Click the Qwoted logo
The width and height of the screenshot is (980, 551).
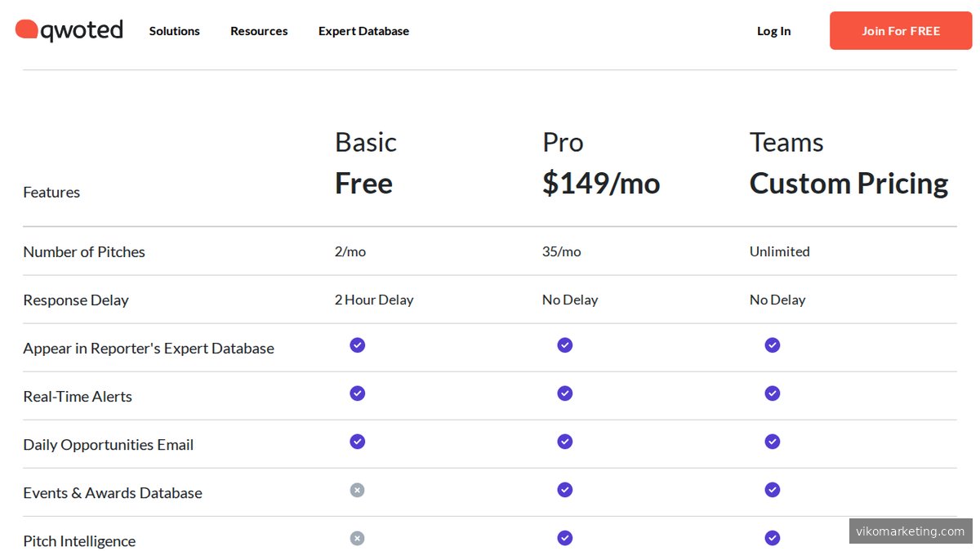click(x=69, y=31)
